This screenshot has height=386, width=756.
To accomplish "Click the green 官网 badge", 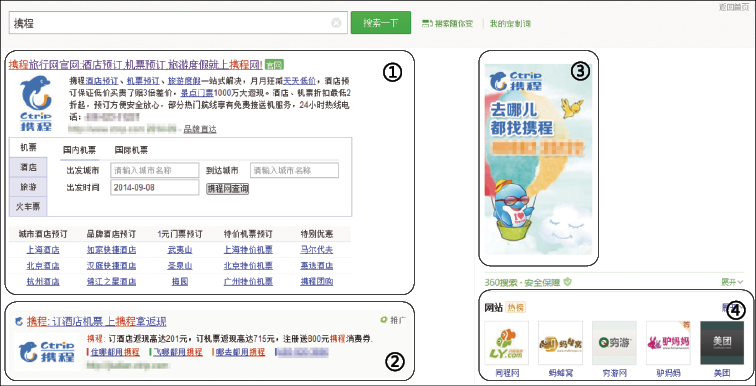I will 274,64.
